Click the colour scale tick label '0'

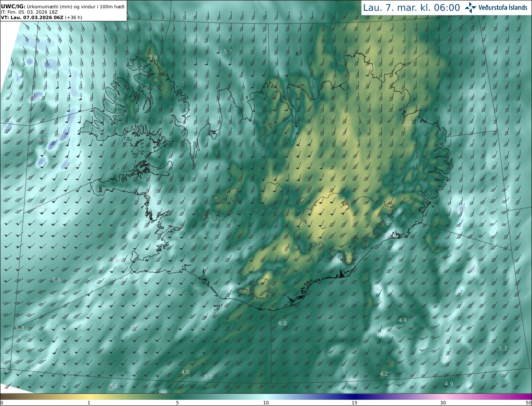click(2, 403)
